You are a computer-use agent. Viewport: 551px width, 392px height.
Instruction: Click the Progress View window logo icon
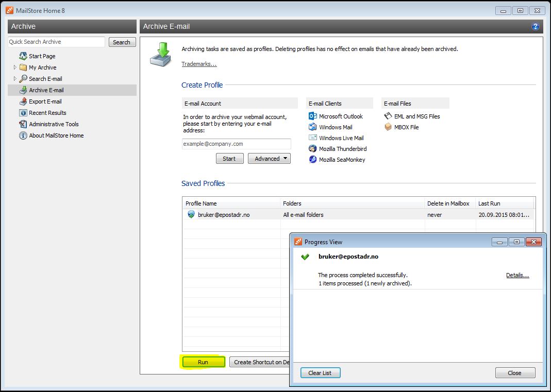click(298, 242)
